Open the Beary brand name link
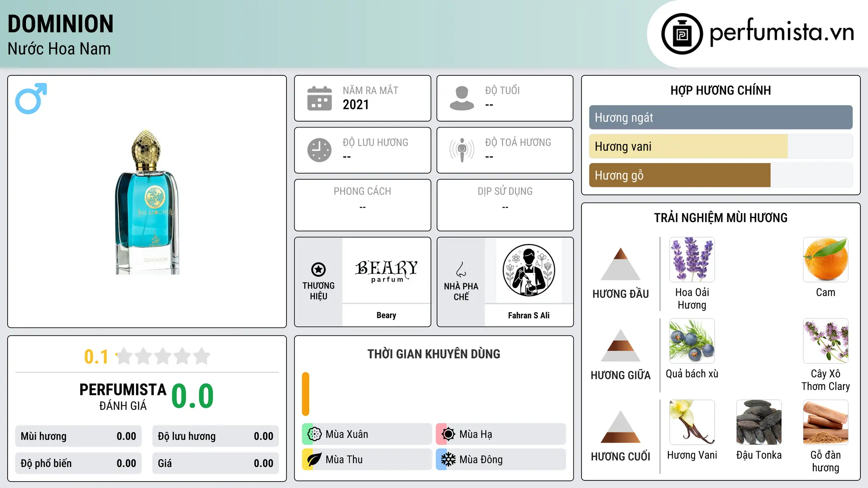Viewport: 868px width, 488px height. [x=386, y=315]
